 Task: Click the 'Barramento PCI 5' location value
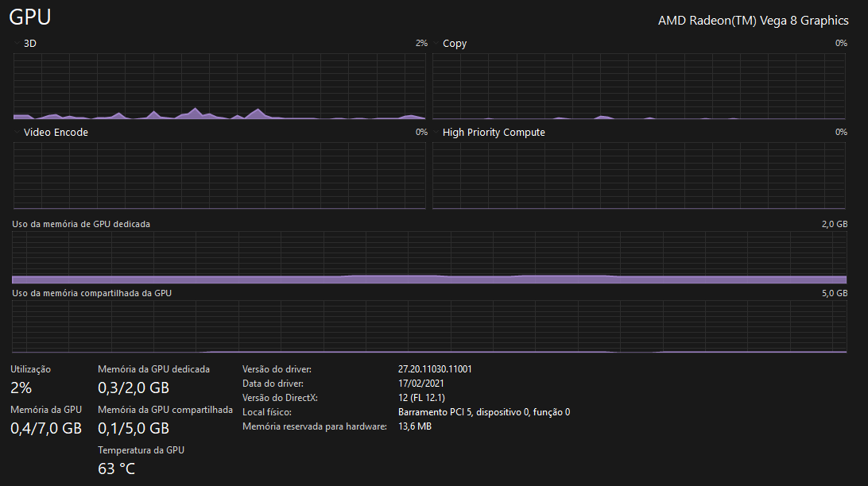point(484,412)
